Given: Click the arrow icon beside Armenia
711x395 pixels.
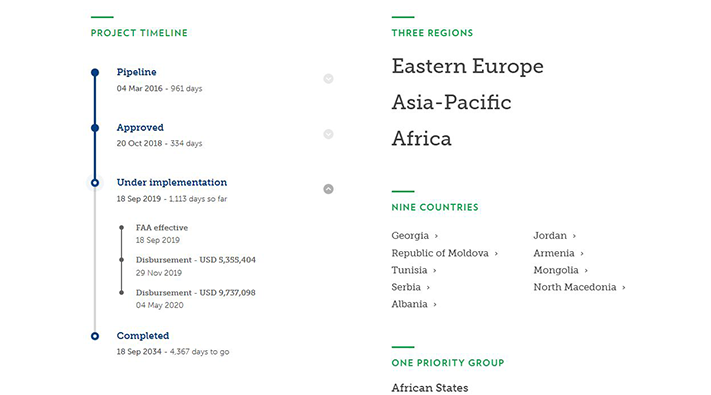Looking at the screenshot, I should pyautogui.click(x=582, y=254).
